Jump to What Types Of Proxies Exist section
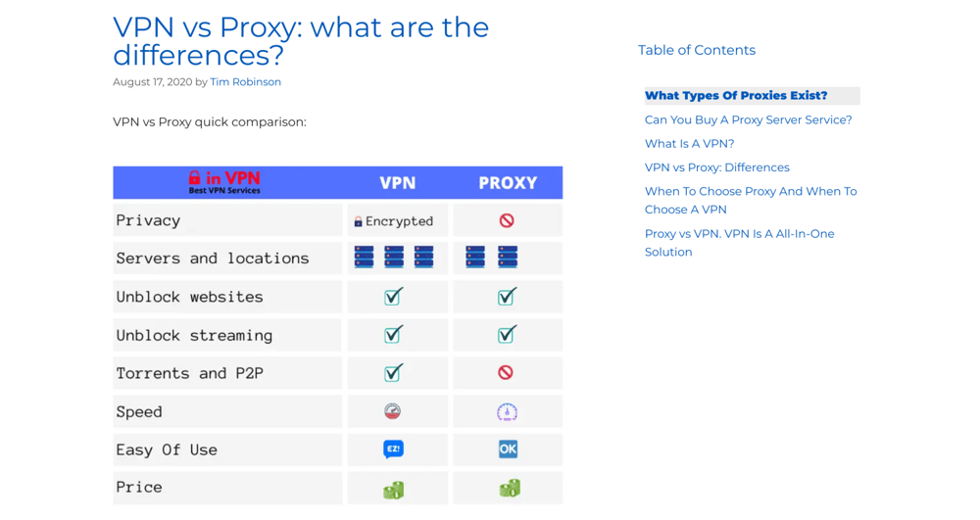The width and height of the screenshot is (980, 520). point(736,96)
